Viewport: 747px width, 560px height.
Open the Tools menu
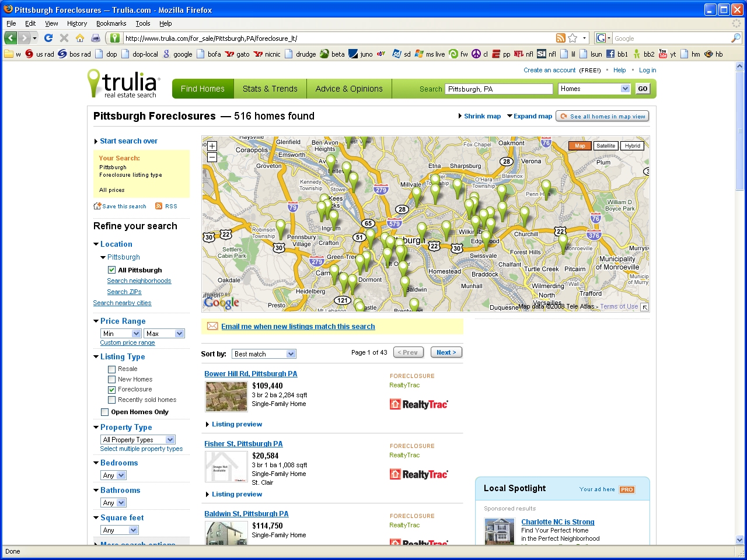point(143,23)
